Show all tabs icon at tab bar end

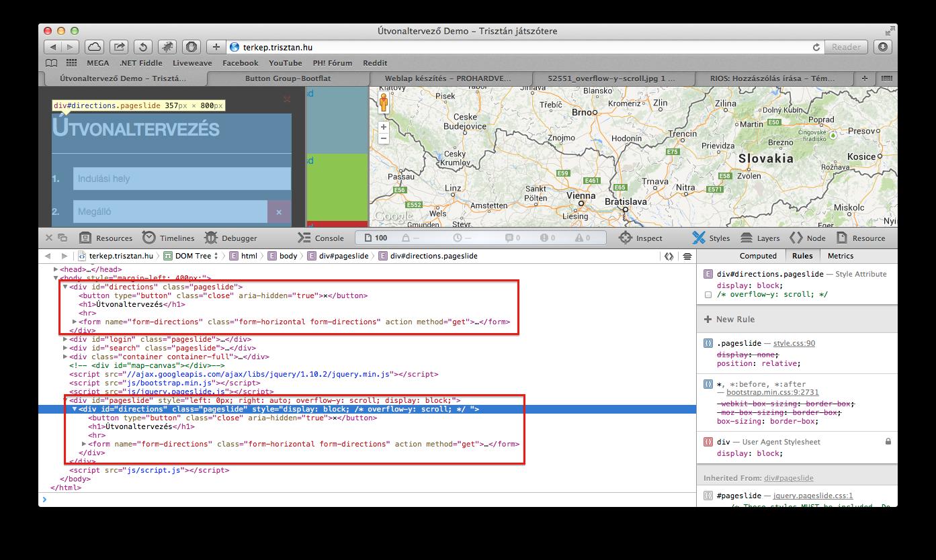click(x=886, y=79)
